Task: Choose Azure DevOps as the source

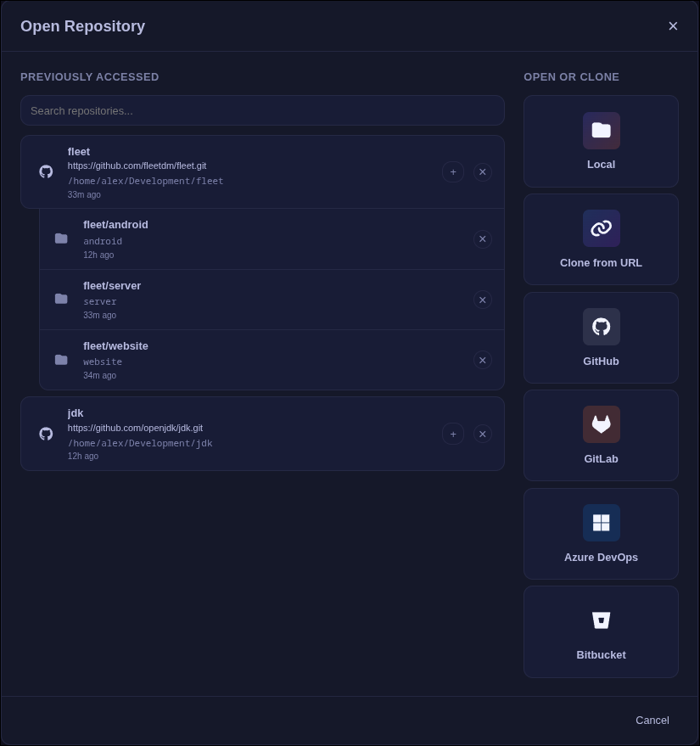Action: (x=601, y=533)
